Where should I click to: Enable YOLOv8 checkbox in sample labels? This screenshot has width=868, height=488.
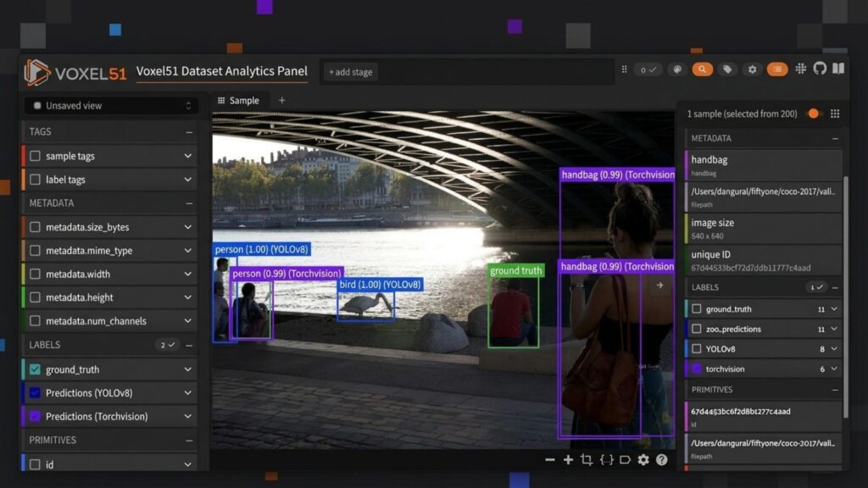(697, 348)
